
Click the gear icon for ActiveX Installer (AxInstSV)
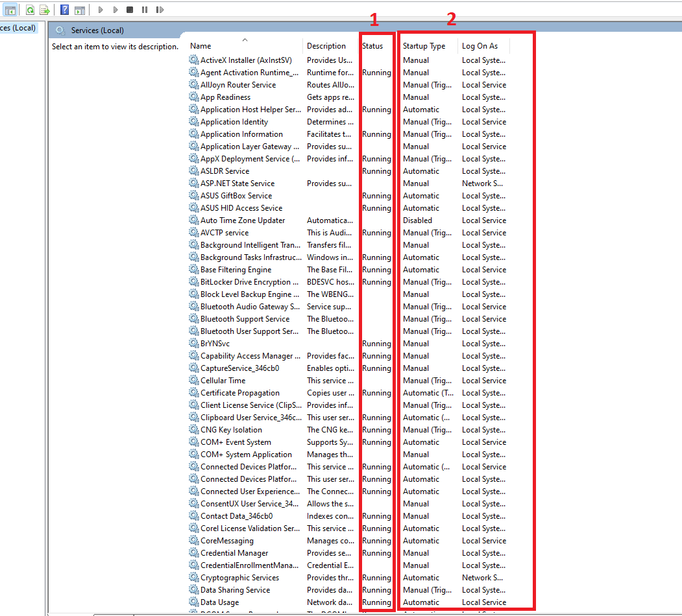pyautogui.click(x=193, y=60)
